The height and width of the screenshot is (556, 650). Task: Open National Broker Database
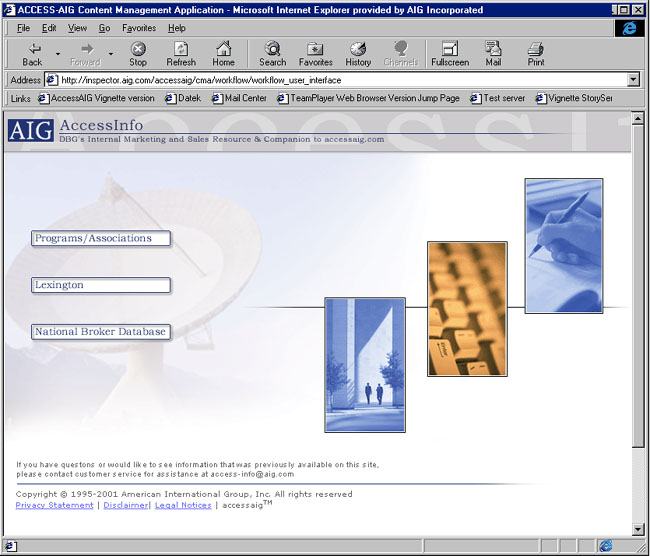coord(100,332)
